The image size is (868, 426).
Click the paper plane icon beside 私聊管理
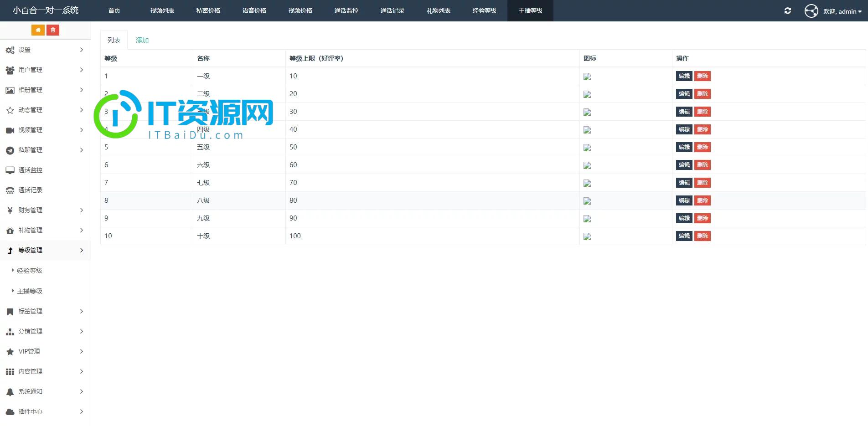(x=10, y=150)
